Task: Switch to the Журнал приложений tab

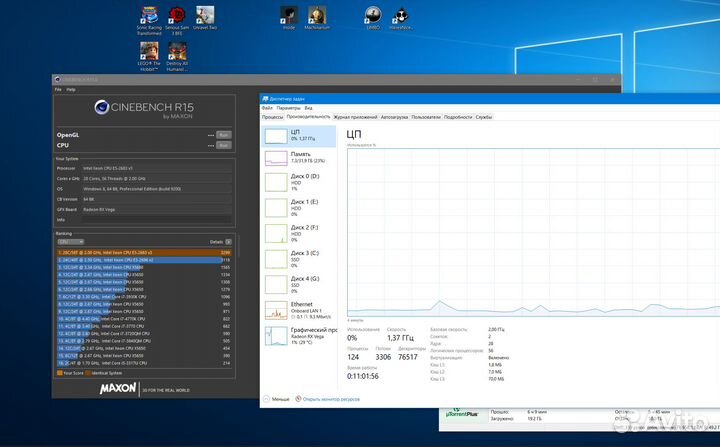Action: [x=355, y=117]
